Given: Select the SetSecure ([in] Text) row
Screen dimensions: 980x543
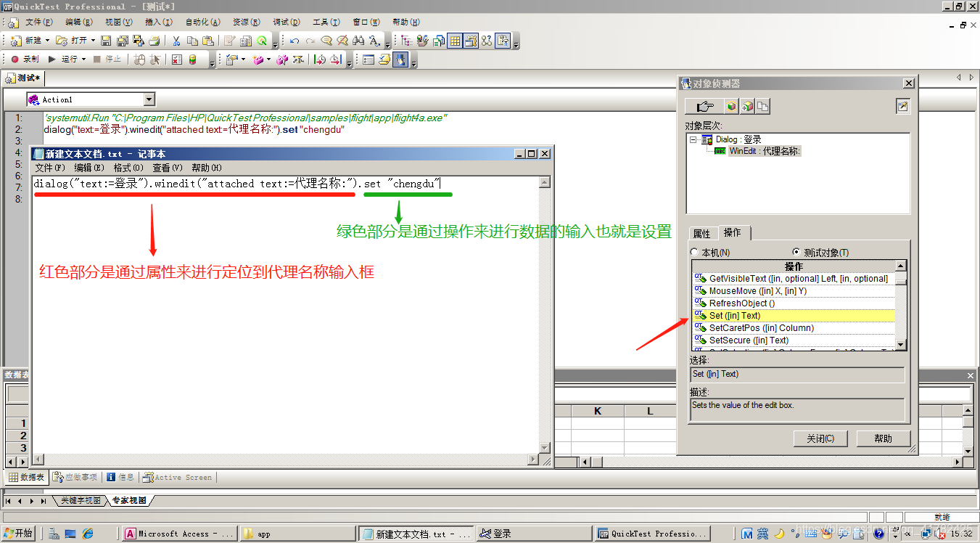Looking at the screenshot, I should (x=794, y=340).
